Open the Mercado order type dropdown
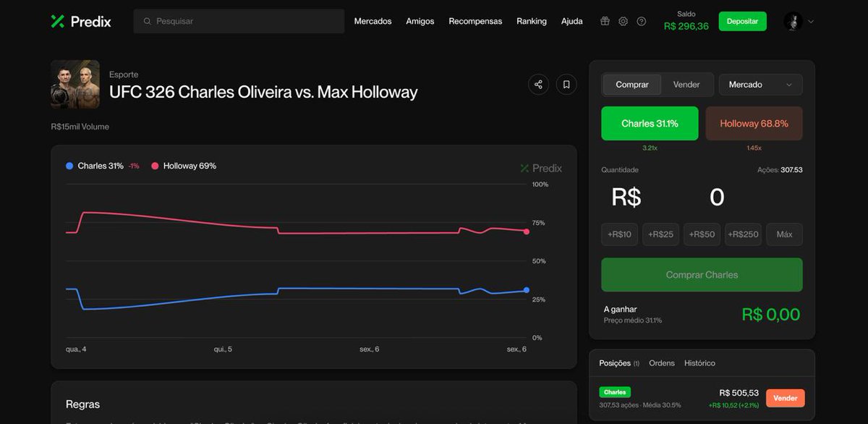868x424 pixels. coord(760,85)
